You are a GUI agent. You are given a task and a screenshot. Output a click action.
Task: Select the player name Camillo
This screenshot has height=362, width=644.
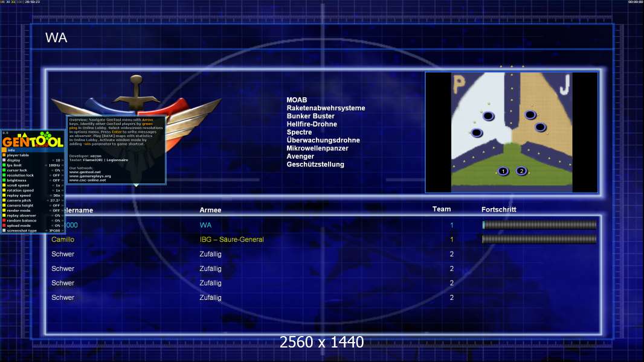click(63, 240)
